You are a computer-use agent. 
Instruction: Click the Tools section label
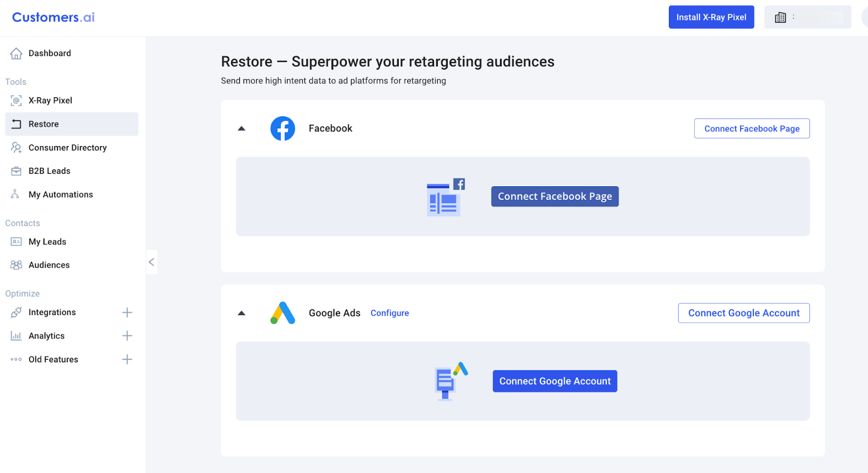coord(16,82)
